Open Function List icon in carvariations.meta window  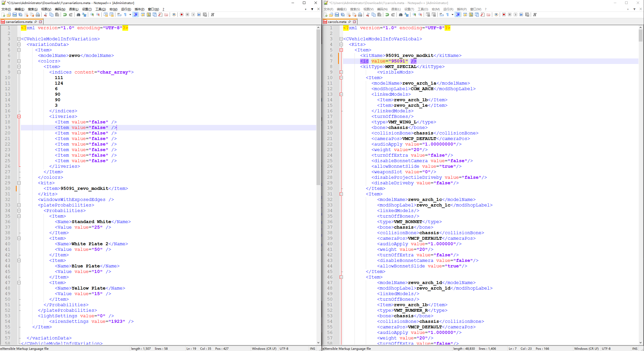tap(160, 15)
